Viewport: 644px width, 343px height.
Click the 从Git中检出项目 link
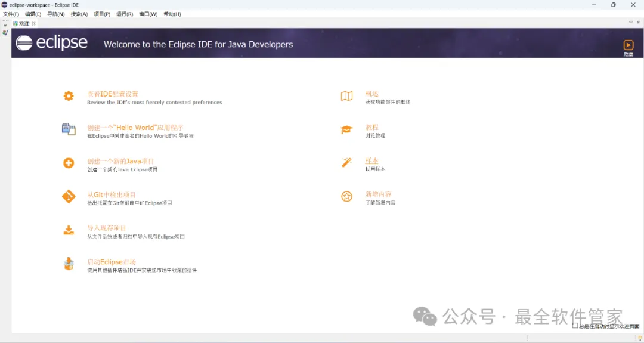[x=112, y=194]
